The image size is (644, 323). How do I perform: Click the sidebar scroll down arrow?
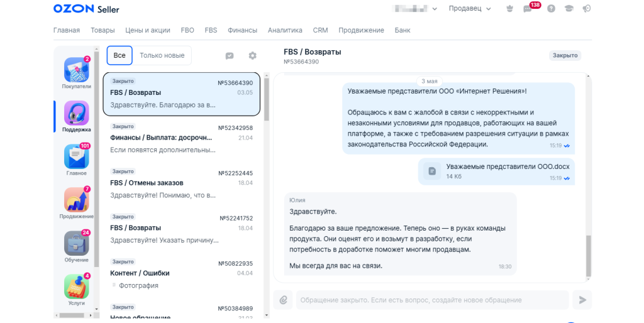(96, 309)
